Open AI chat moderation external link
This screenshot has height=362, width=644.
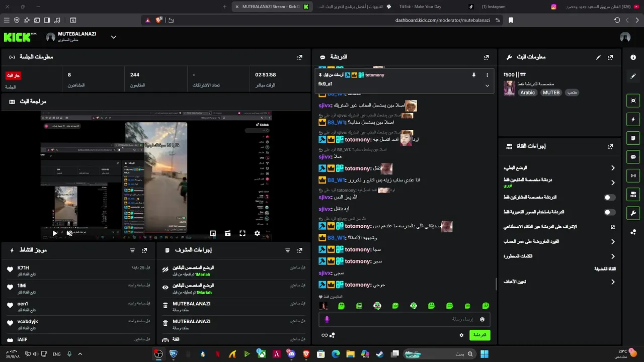pos(613,227)
